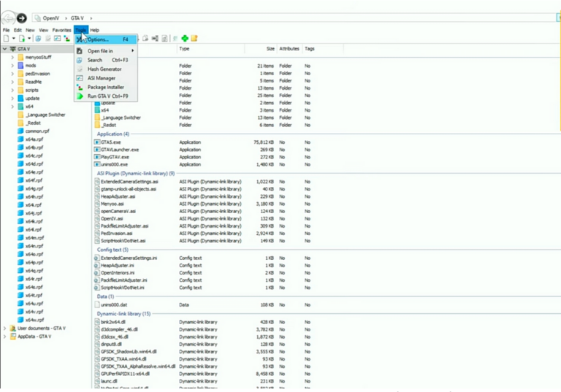Viewport: 561px width, 392px height.
Task: Click the purple mods folder icon in tree
Action: coord(20,66)
